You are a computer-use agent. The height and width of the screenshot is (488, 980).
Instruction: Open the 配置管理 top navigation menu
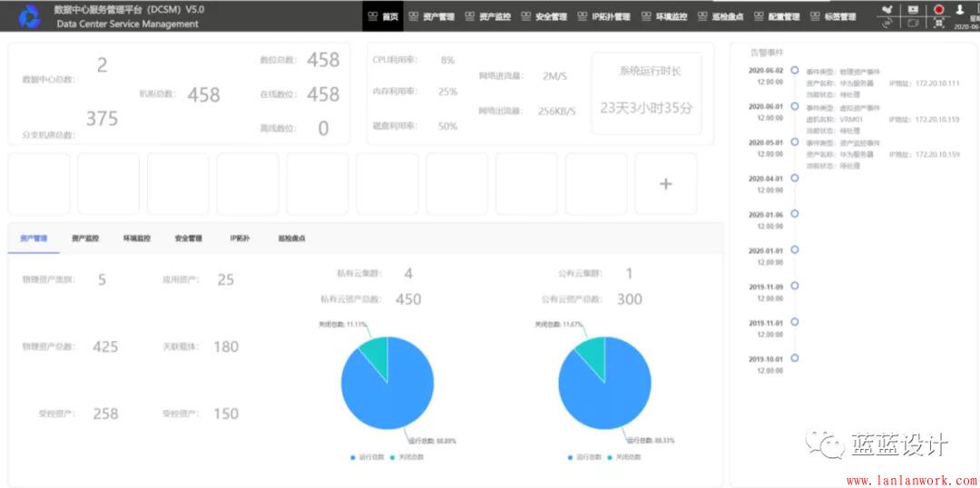pyautogui.click(x=777, y=16)
